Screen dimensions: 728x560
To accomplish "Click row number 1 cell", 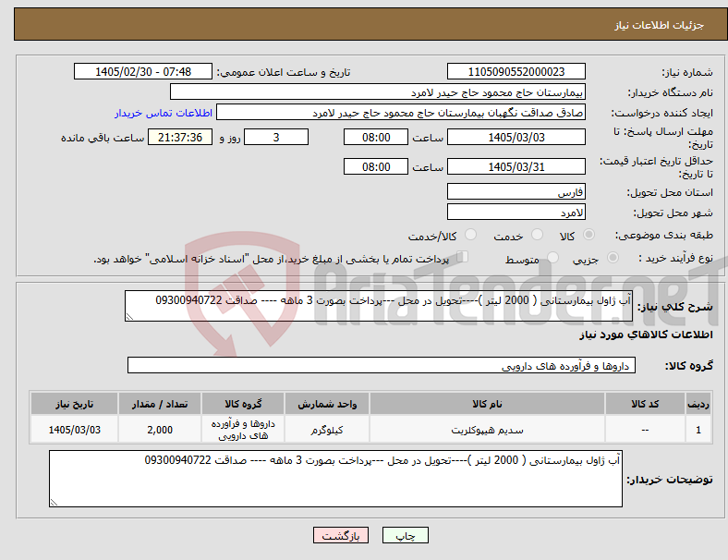I will [x=698, y=430].
